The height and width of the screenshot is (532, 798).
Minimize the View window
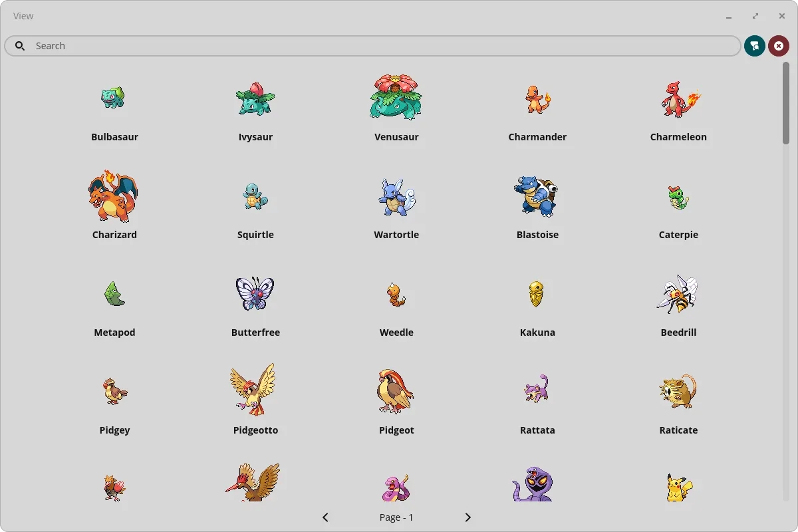coord(729,16)
